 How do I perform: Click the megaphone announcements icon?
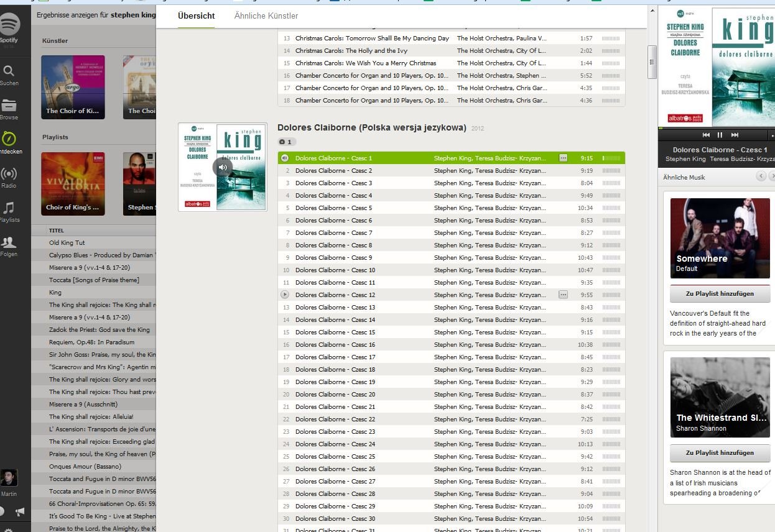[x=20, y=511]
